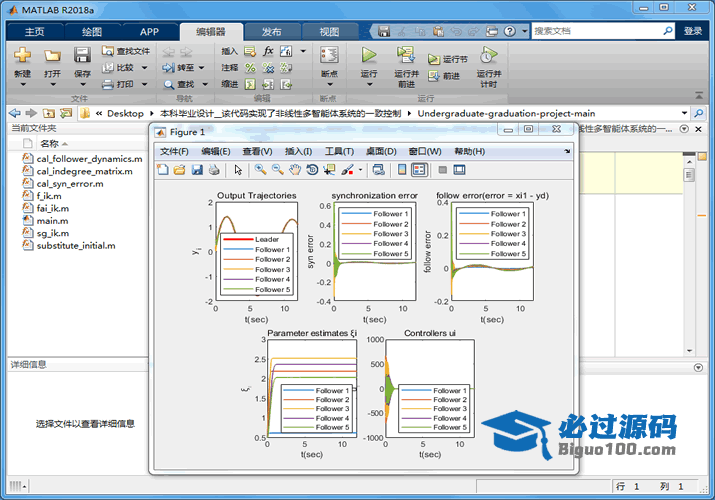Open the 插入(I) menu in Figure 1
Image resolution: width=715 pixels, height=500 pixels.
tap(298, 151)
